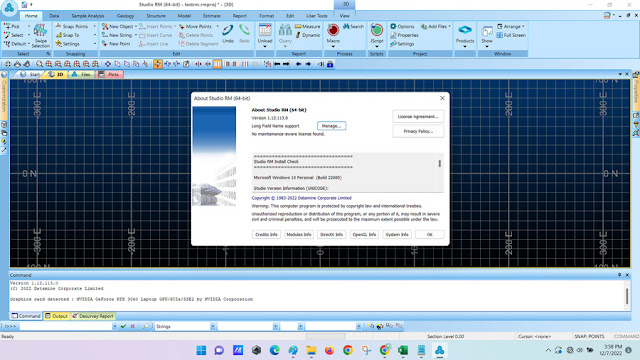
Task: Switch to the Geology ribbon tab
Action: click(125, 16)
